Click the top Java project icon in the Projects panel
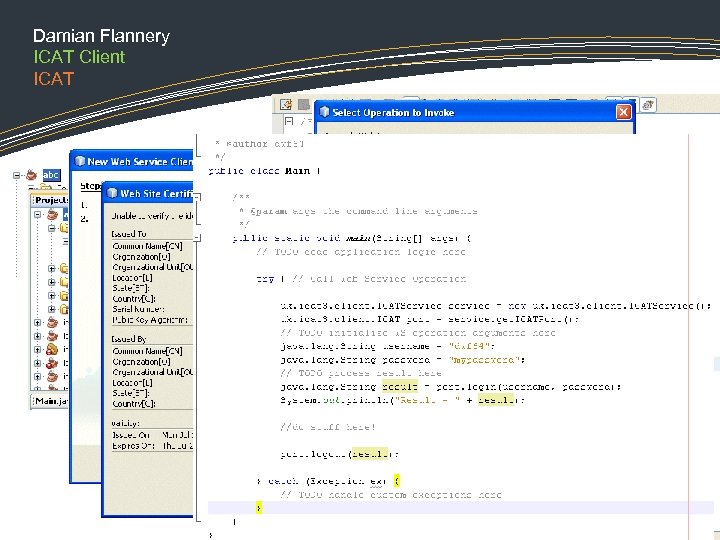 pyautogui.click(x=52, y=214)
